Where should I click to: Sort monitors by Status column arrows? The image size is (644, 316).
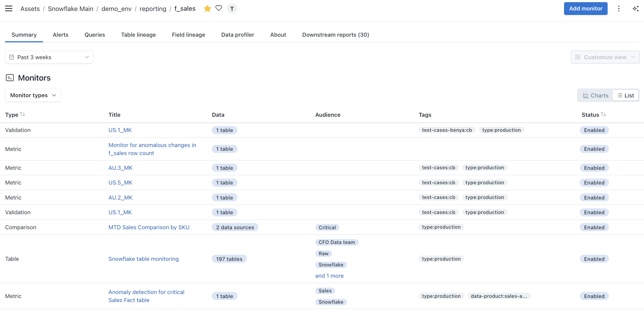click(x=603, y=114)
